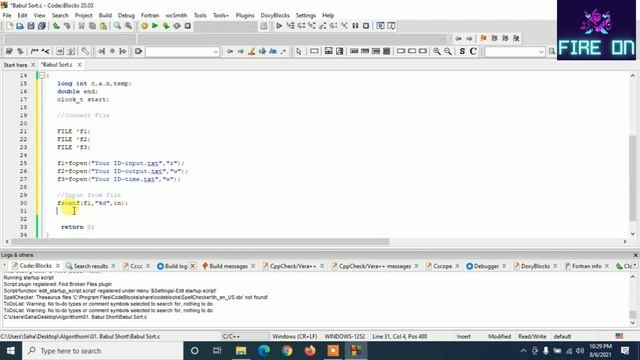Image resolution: width=640 pixels, height=360 pixels.
Task: Click the Stop debugger icon
Action: pos(366,26)
